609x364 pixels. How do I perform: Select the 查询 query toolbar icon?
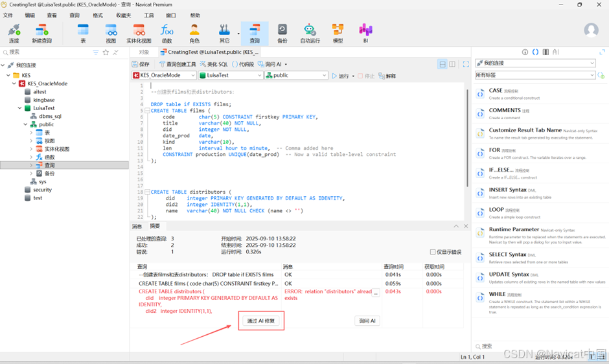(x=255, y=34)
